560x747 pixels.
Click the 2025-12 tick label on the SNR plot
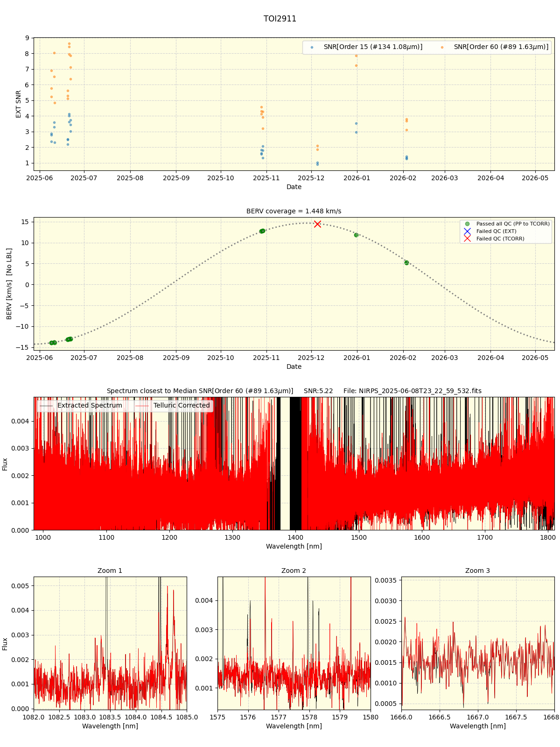click(x=311, y=178)
